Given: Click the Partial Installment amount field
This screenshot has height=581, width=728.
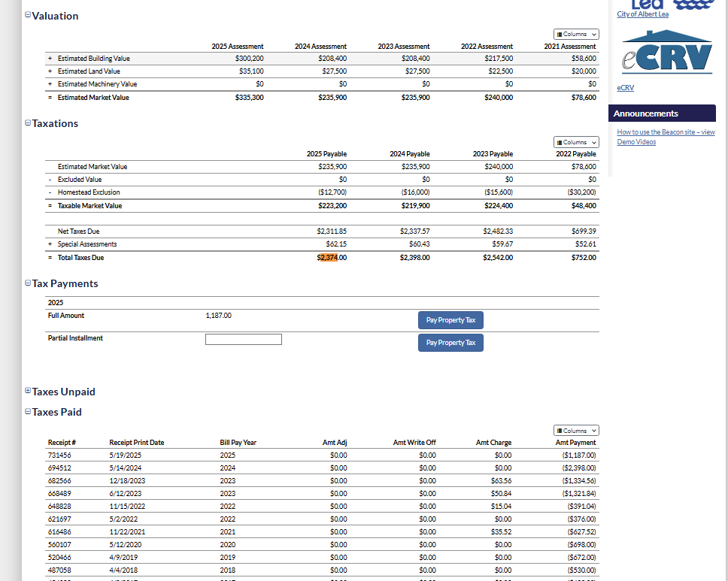Looking at the screenshot, I should click(x=244, y=340).
